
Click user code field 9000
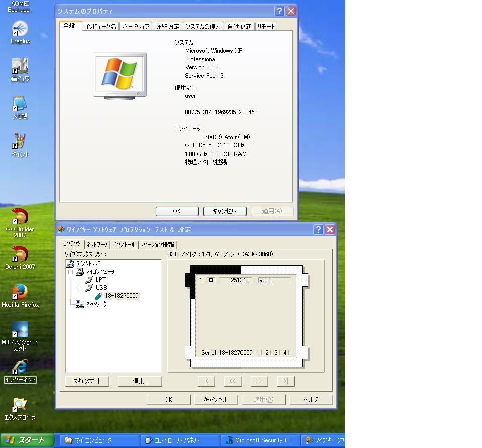pyautogui.click(x=274, y=280)
